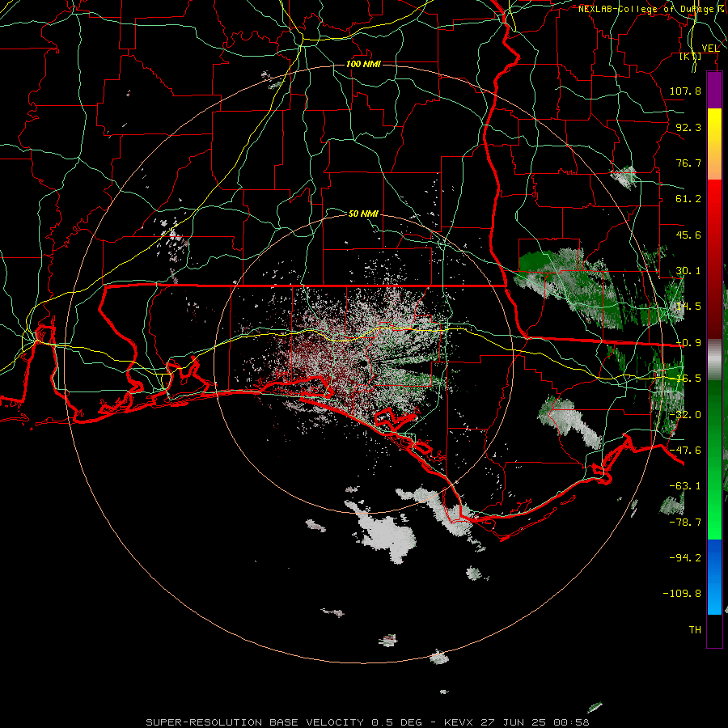Click the 107.8 legend value
728x728 pixels.
(x=685, y=91)
